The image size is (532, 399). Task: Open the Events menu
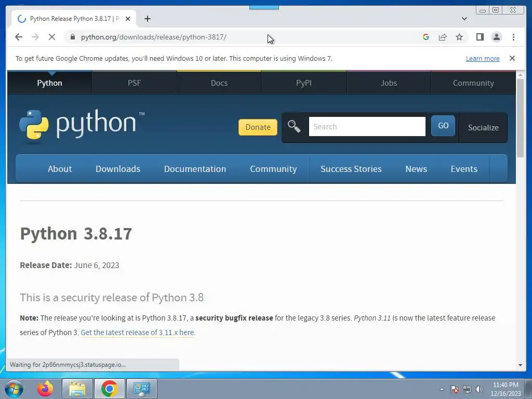[464, 169]
